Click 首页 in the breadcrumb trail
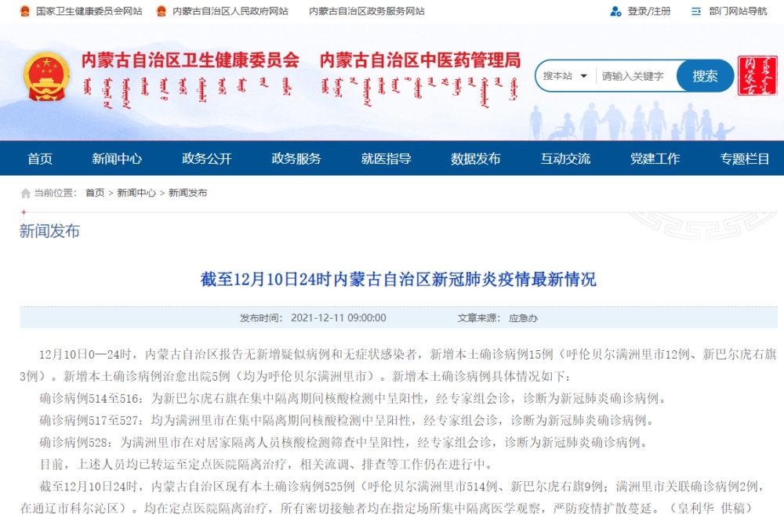The height and width of the screenshot is (532, 784). pyautogui.click(x=95, y=193)
